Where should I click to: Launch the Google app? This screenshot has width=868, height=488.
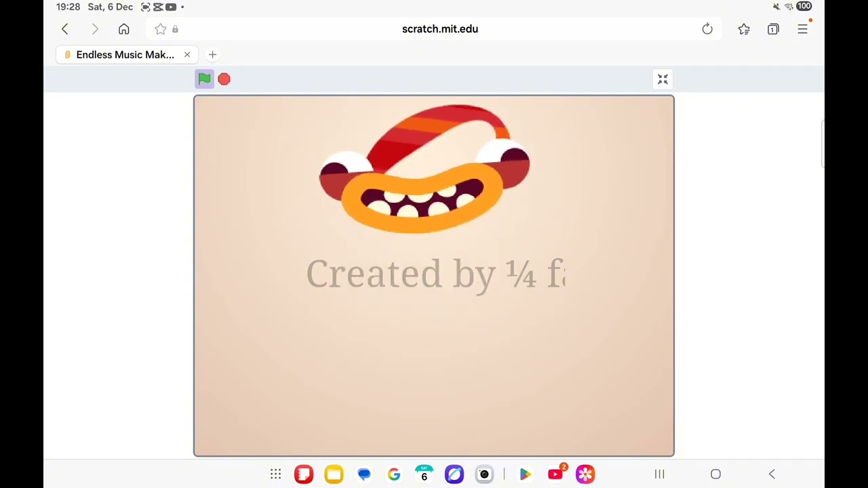394,474
